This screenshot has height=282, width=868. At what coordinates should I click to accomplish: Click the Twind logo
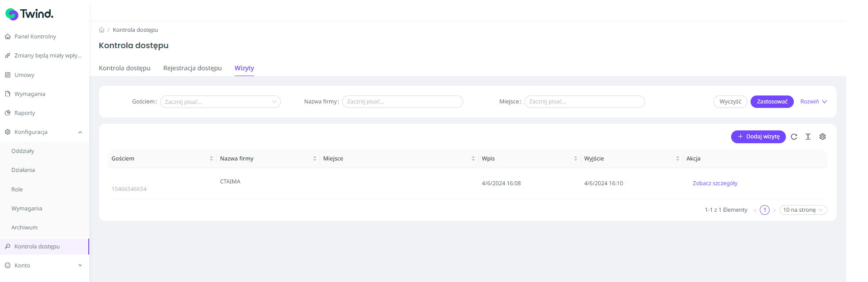click(29, 14)
